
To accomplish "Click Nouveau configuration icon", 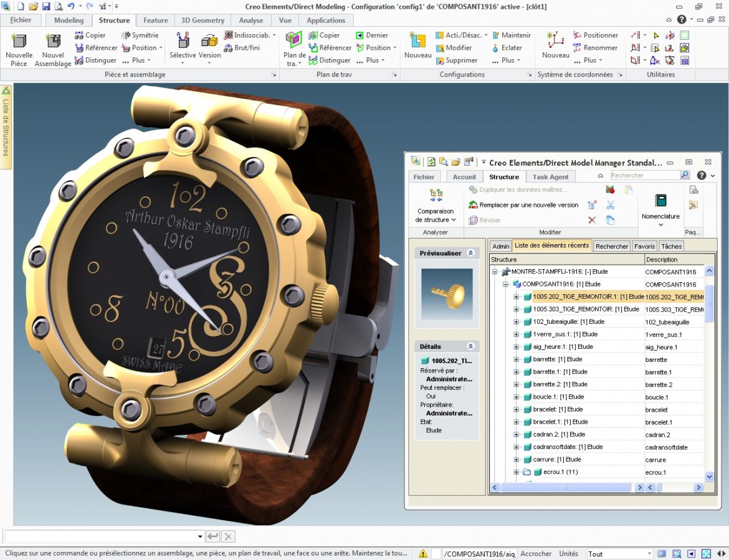I will tap(417, 40).
